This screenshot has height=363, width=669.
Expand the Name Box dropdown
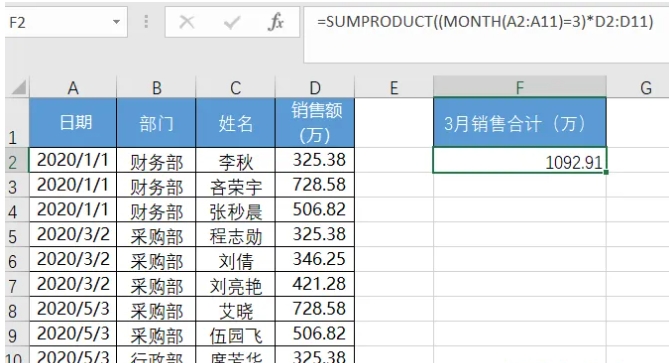(x=116, y=22)
